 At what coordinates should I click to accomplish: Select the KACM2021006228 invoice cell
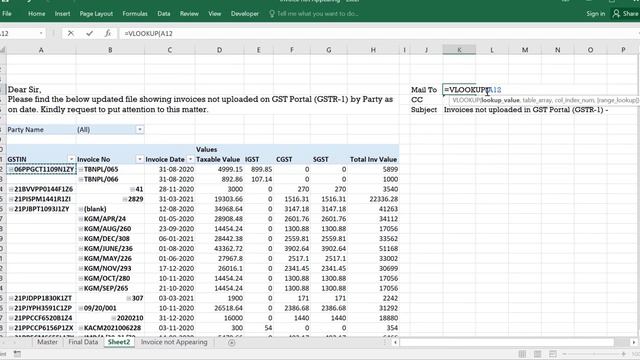point(110,328)
